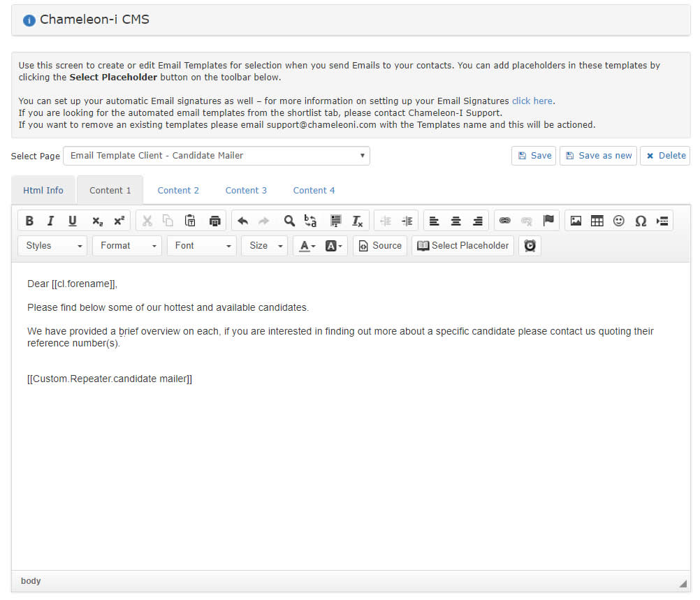700x600 pixels.
Task: Toggle underline formatting
Action: pos(73,221)
